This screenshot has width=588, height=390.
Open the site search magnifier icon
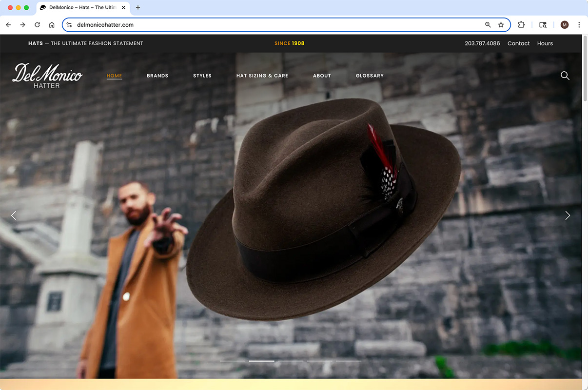pyautogui.click(x=565, y=76)
